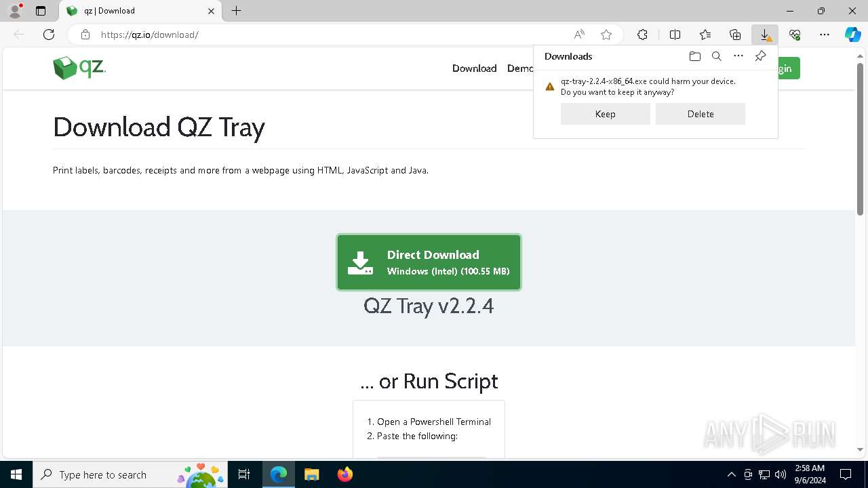Open downloads folder icon in panel
868x488 pixels.
(x=694, y=56)
